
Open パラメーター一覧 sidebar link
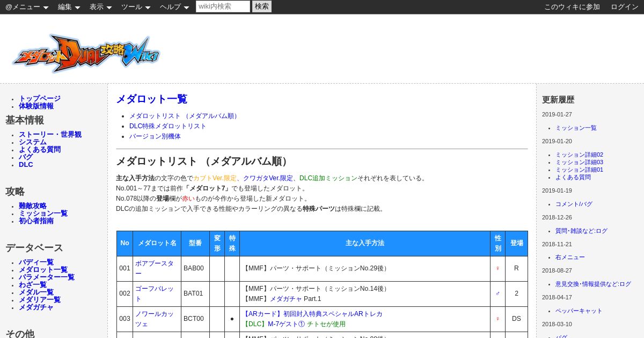47,277
